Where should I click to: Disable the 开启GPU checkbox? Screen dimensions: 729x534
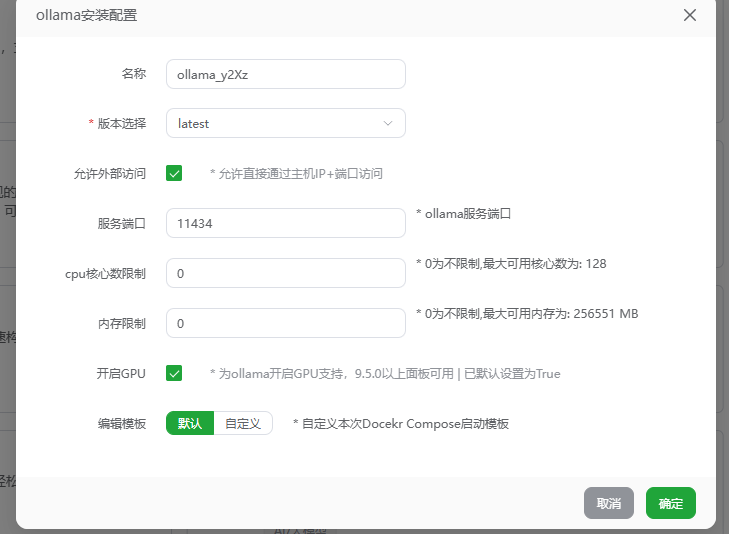174,373
